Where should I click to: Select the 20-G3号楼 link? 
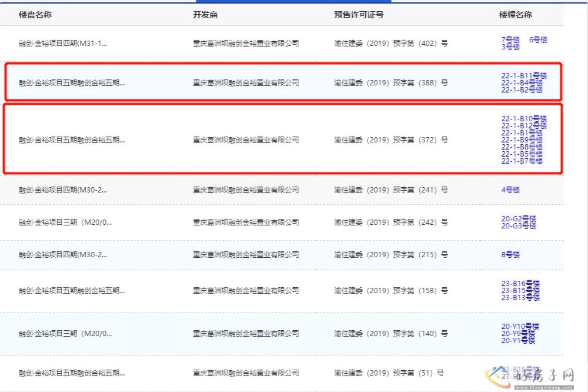519,226
